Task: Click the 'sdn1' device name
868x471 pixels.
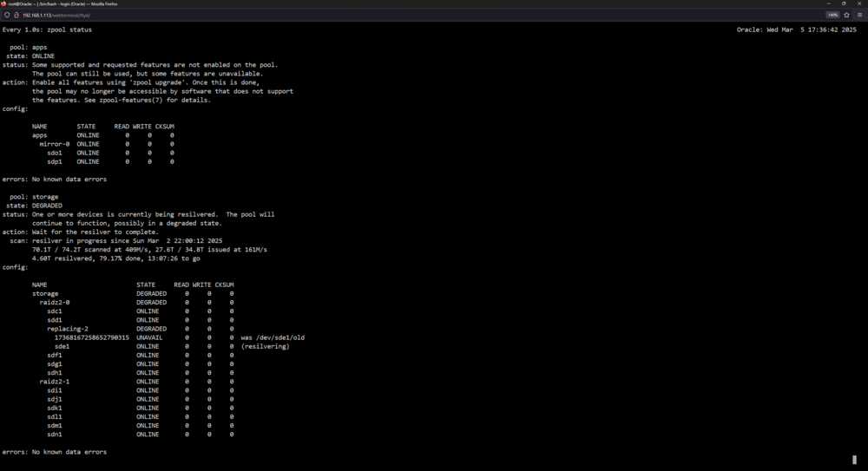Action: 54,435
